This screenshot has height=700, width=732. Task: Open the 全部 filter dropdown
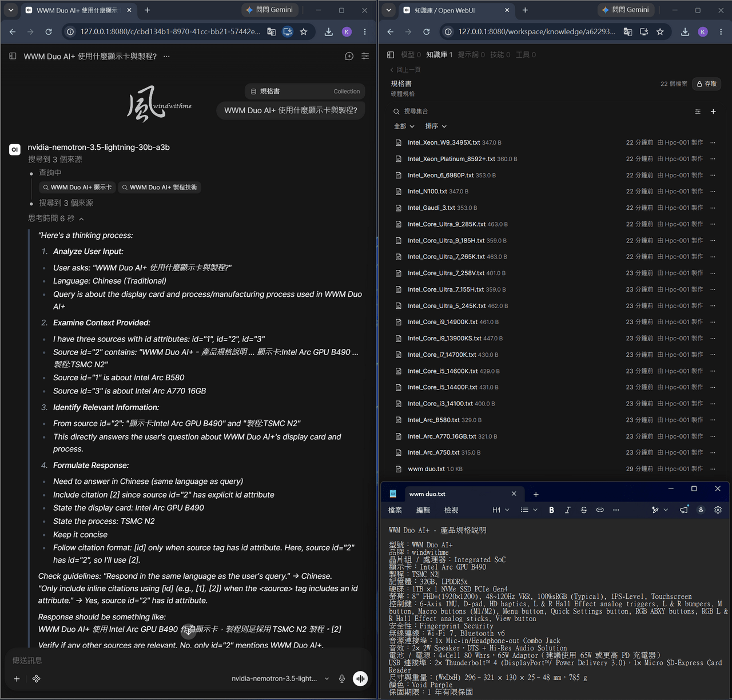[404, 126]
